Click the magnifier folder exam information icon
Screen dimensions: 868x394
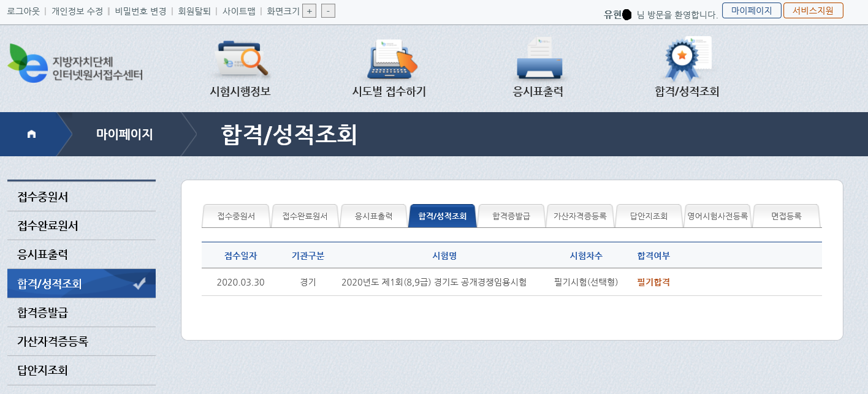(x=242, y=60)
